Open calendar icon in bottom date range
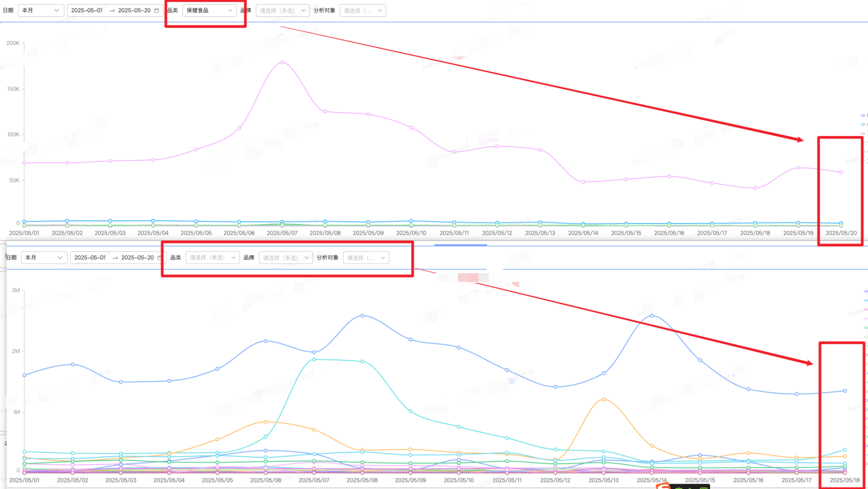 coord(159,258)
